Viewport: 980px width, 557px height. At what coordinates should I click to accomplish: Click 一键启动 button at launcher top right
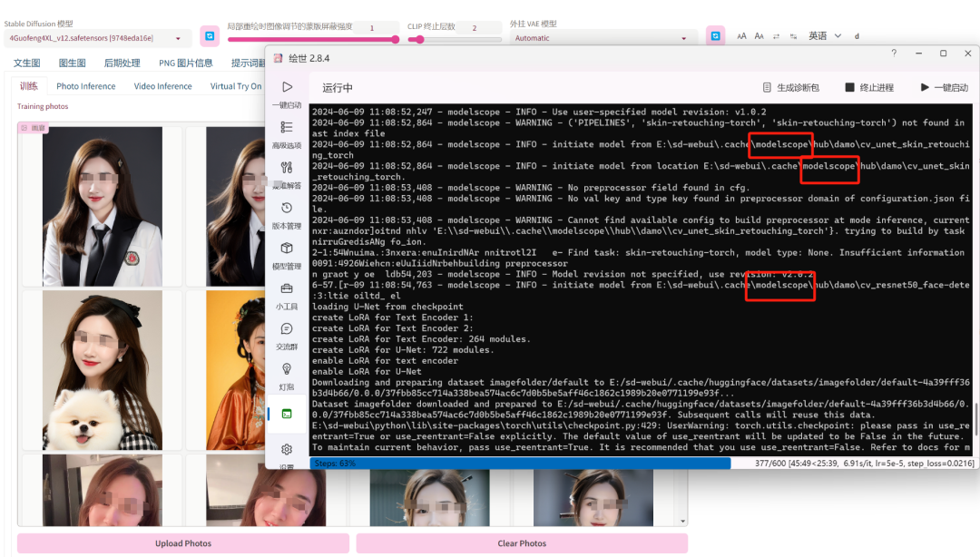(x=944, y=87)
